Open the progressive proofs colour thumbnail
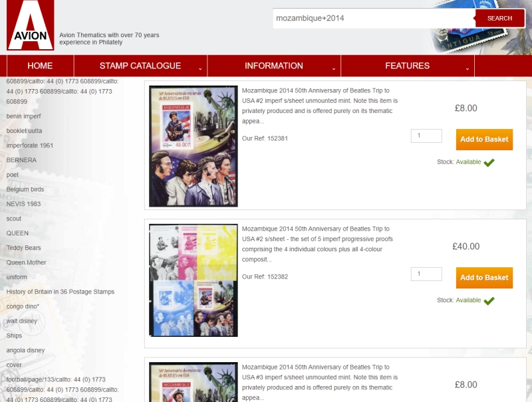The image size is (532, 402). pos(193,280)
